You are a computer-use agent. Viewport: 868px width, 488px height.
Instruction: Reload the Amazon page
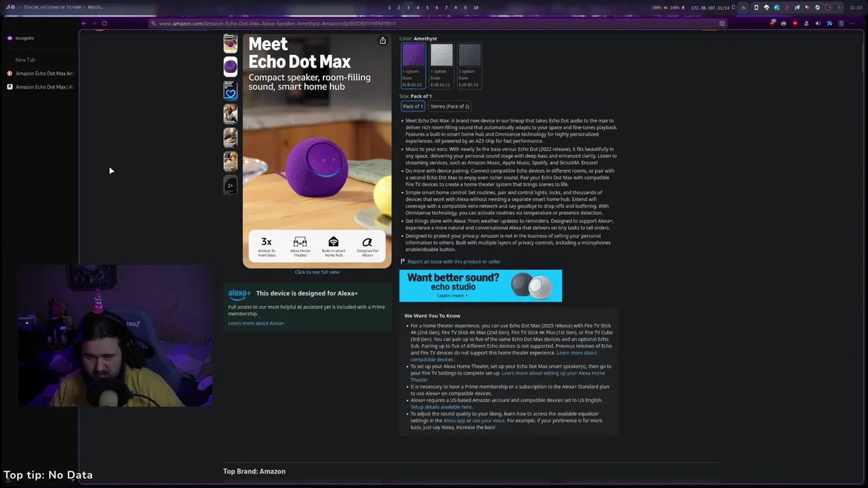(x=104, y=24)
